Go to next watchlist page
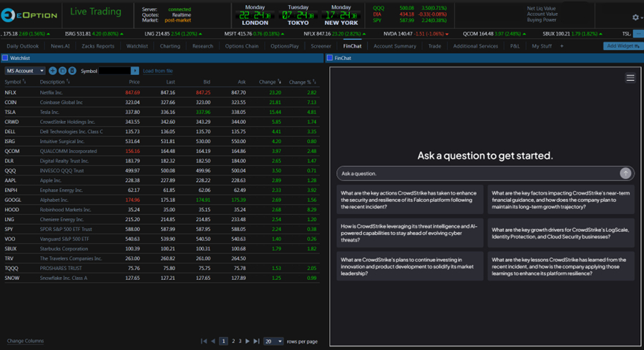Image resolution: width=644 pixels, height=350 pixels. [x=248, y=341]
